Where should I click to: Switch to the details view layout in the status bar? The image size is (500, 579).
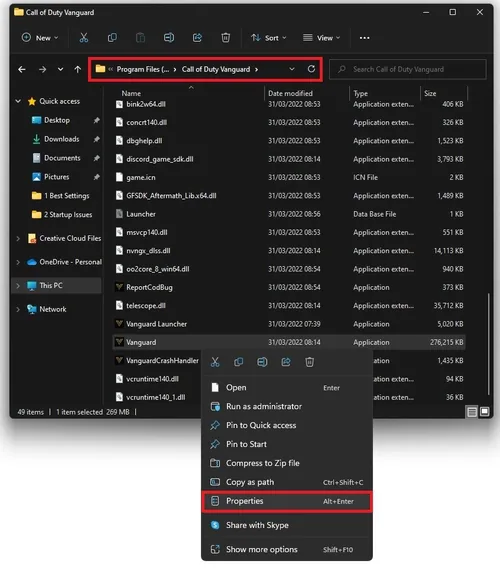coord(472,412)
